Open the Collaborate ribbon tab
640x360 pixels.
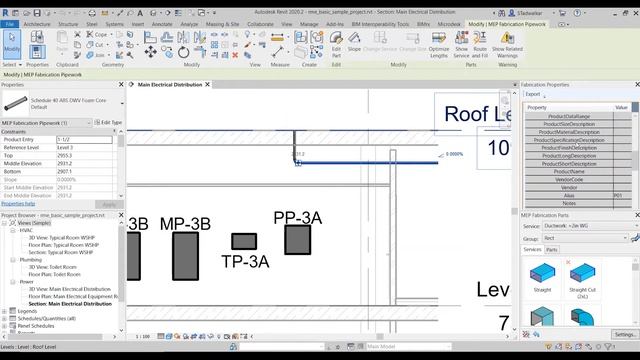coord(260,24)
